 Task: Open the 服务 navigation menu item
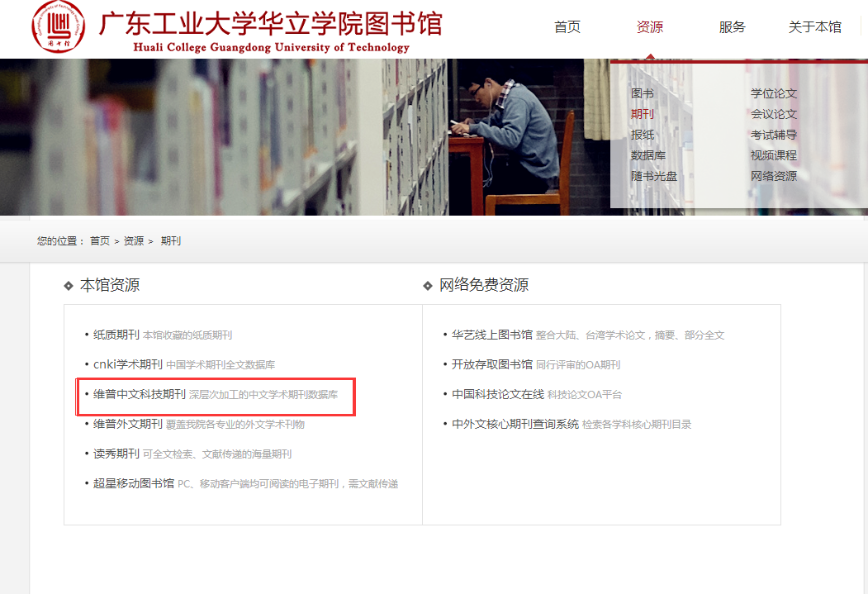tap(732, 27)
